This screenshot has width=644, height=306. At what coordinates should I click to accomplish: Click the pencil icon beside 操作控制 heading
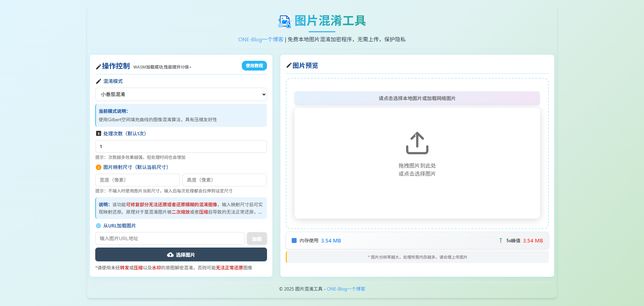98,67
